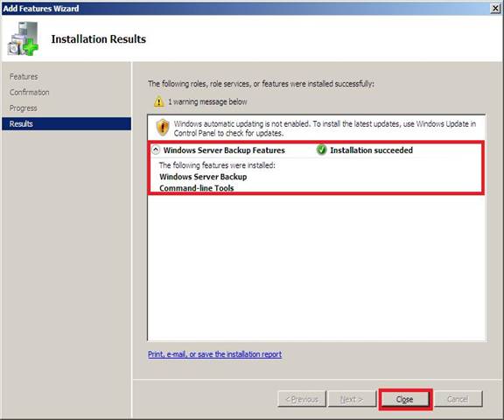Click the Command-line Tools installed feature
This screenshot has width=504, height=420.
[197, 188]
